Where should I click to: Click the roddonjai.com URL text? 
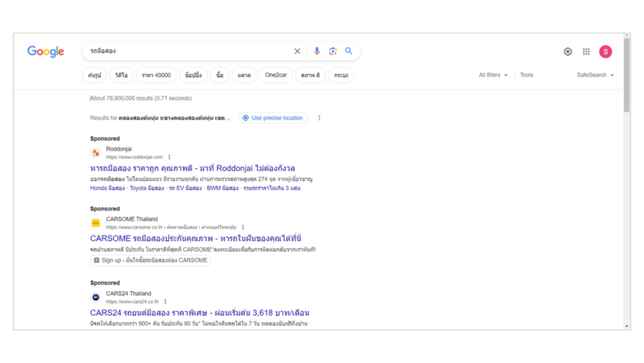click(x=135, y=157)
